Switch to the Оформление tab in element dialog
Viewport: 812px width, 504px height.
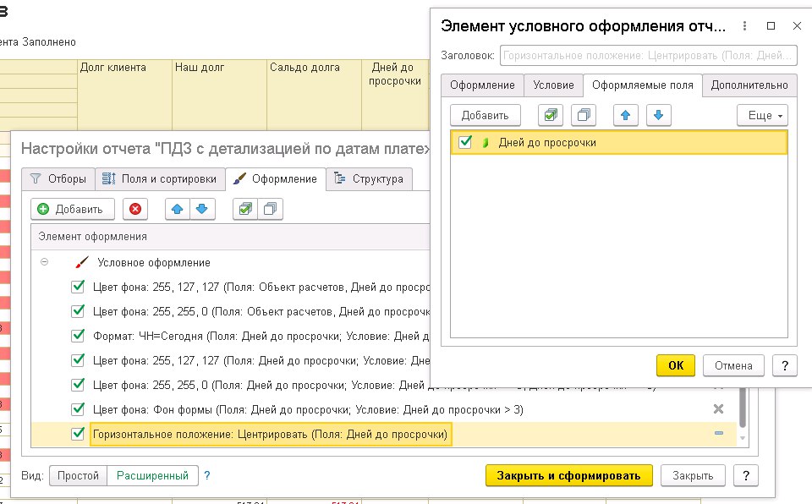pos(482,85)
